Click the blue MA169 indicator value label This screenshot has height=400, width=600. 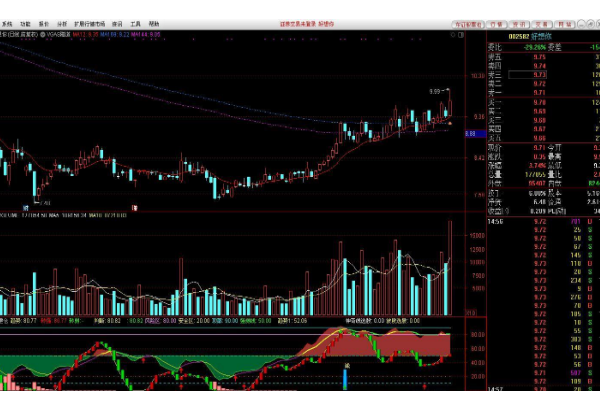click(x=115, y=34)
